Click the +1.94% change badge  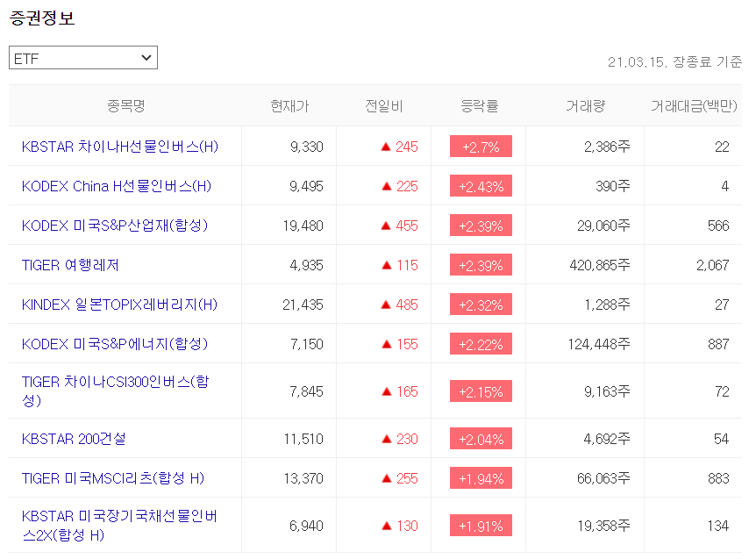click(x=481, y=478)
